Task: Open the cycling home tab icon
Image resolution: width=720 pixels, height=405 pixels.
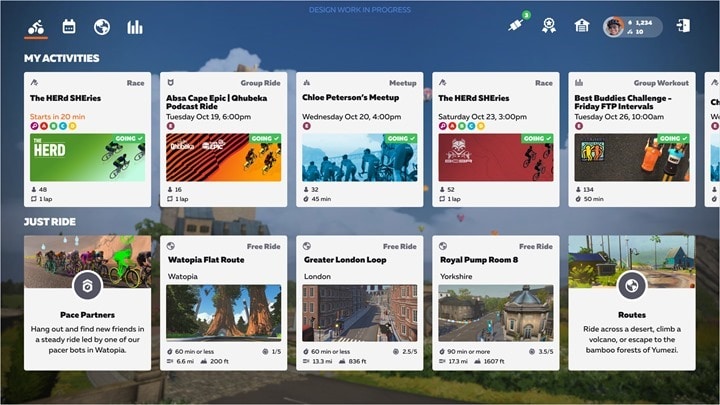Action: tap(36, 27)
